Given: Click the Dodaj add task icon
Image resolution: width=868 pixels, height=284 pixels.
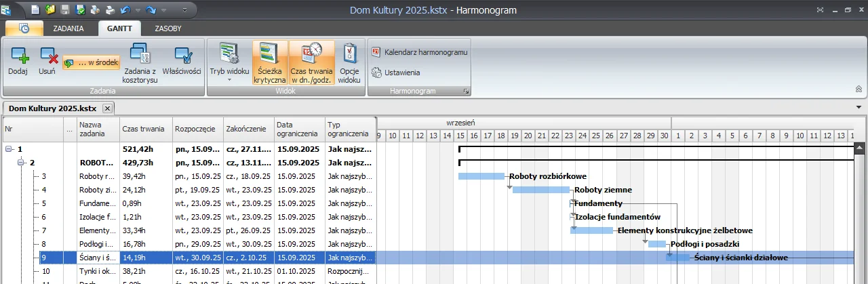Looking at the screenshot, I should pos(18,56).
